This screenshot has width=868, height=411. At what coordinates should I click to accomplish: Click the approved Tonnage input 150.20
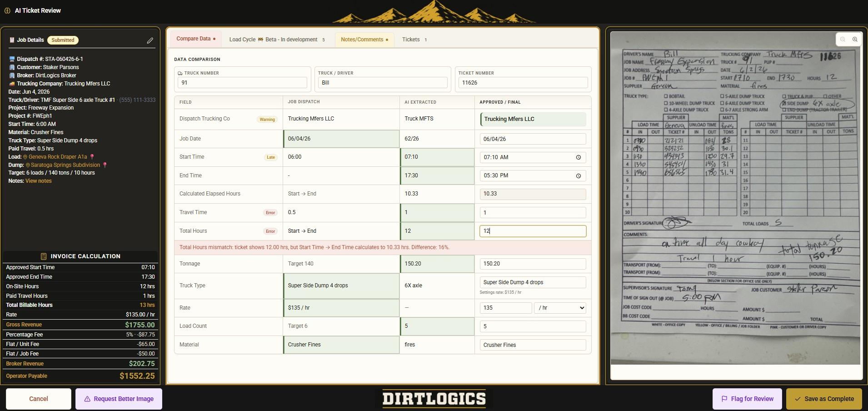533,264
